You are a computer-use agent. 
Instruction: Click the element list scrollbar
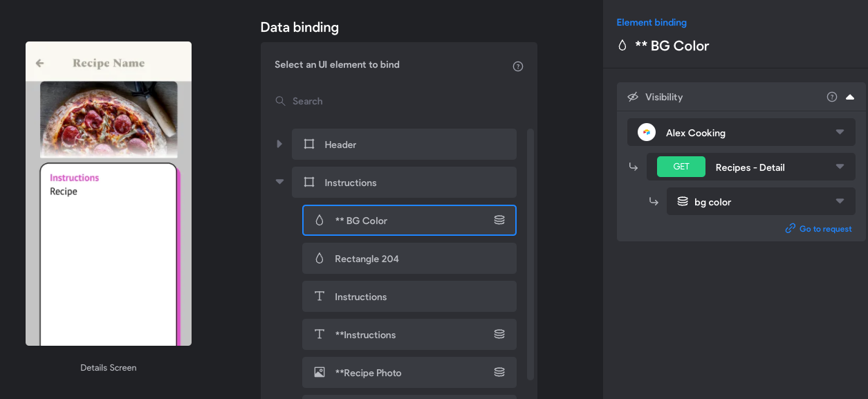point(530,254)
